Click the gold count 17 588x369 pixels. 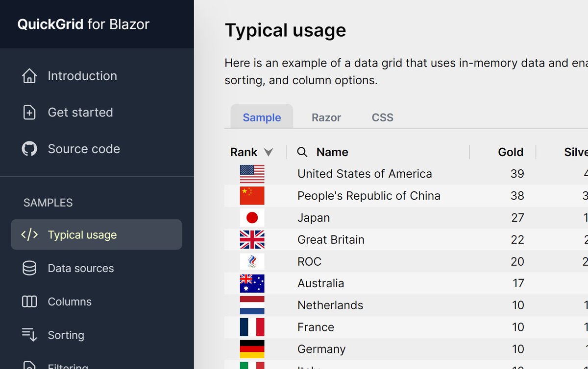tap(518, 283)
